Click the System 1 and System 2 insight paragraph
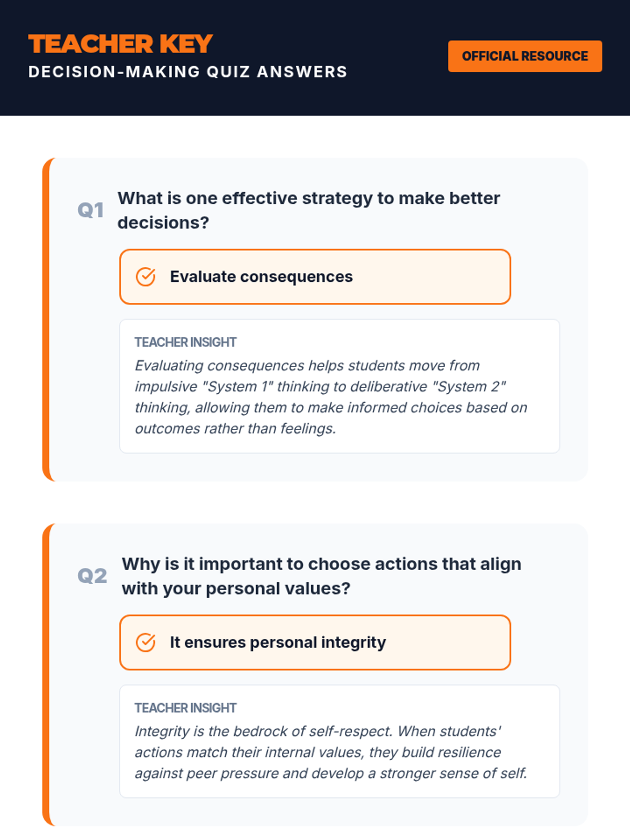The image size is (630, 840). [x=331, y=397]
